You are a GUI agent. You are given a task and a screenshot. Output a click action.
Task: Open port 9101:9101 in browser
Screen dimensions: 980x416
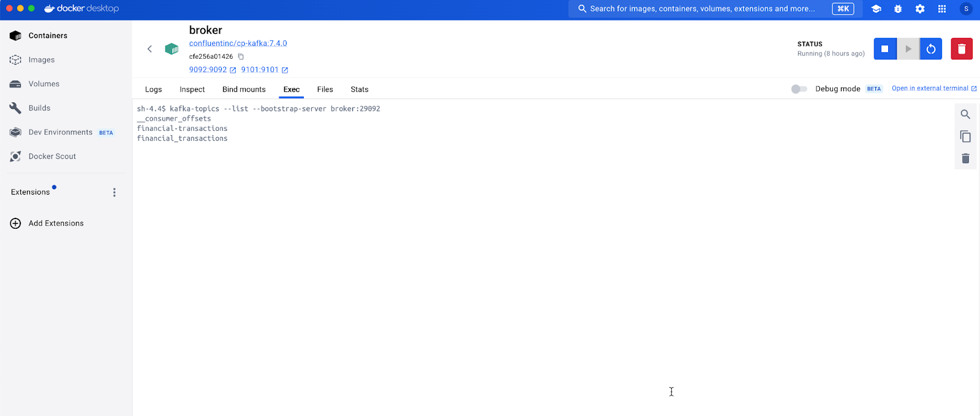(x=265, y=70)
